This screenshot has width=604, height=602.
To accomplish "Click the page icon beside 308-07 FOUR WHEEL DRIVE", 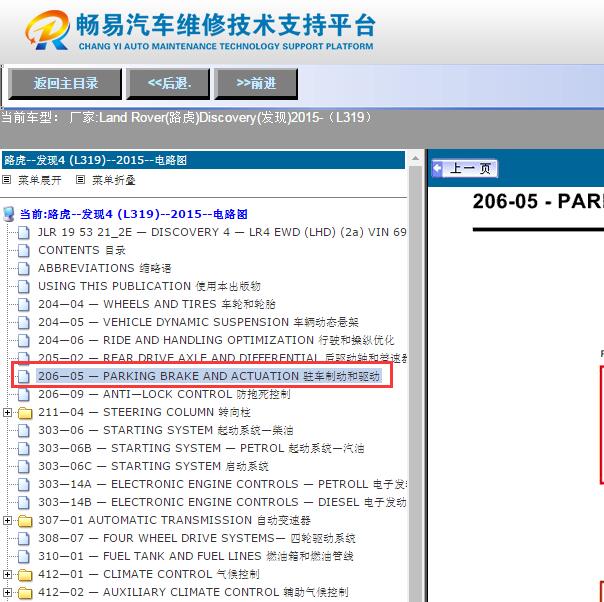I will point(24,538).
